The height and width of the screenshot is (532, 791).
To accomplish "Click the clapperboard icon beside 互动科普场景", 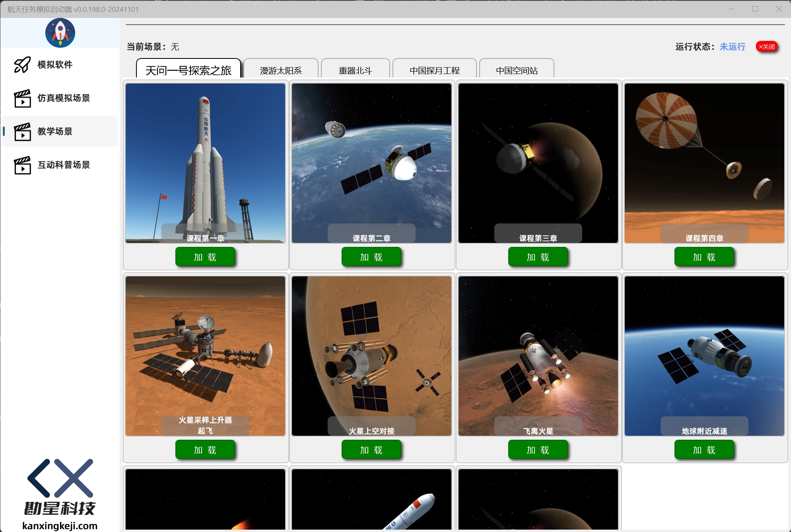I will [22, 165].
